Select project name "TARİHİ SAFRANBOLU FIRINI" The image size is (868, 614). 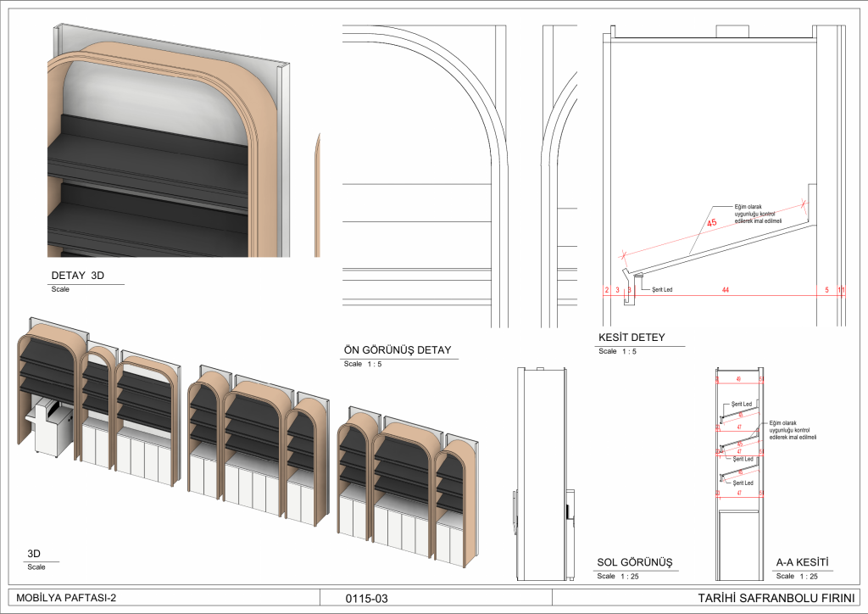pos(776,599)
